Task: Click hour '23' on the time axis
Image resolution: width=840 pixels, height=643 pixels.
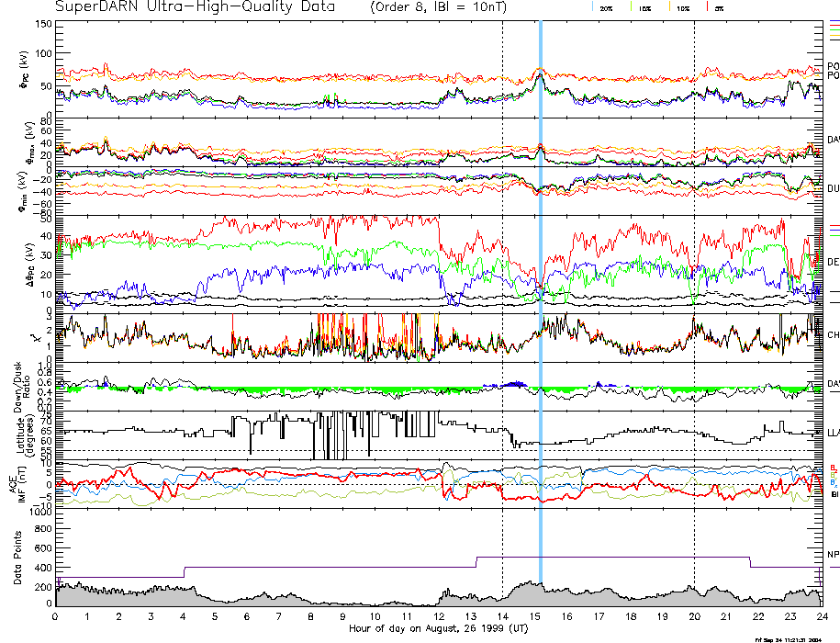Action: tap(790, 616)
